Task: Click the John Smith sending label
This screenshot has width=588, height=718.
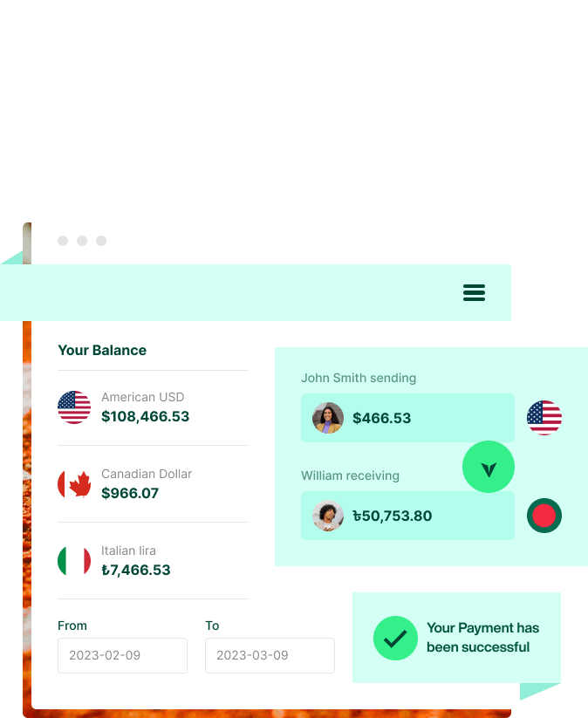Action: coord(359,378)
